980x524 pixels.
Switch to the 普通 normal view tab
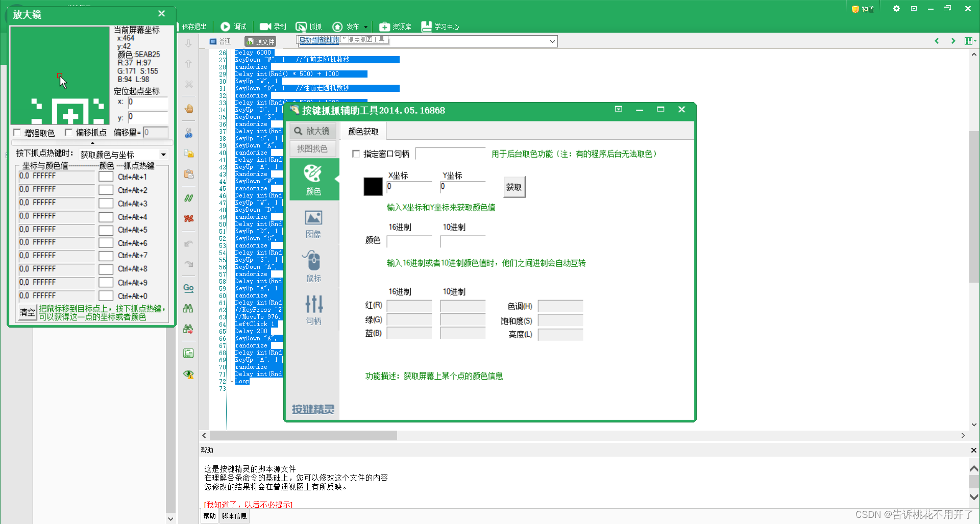220,41
